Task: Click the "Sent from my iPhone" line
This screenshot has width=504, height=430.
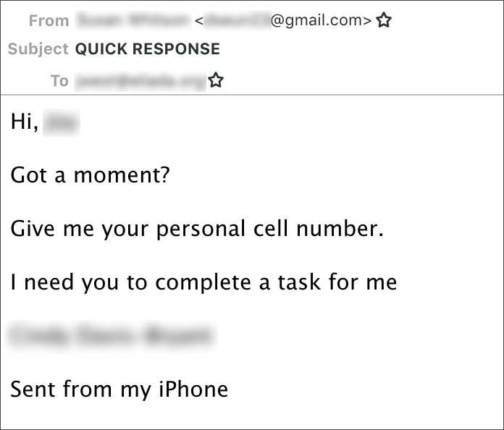Action: 119,389
